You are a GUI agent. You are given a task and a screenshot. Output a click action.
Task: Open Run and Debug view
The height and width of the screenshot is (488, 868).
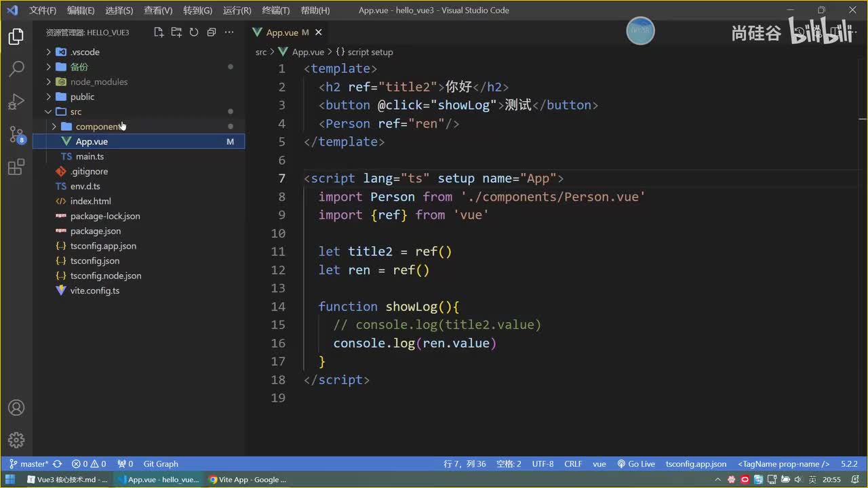coord(16,102)
